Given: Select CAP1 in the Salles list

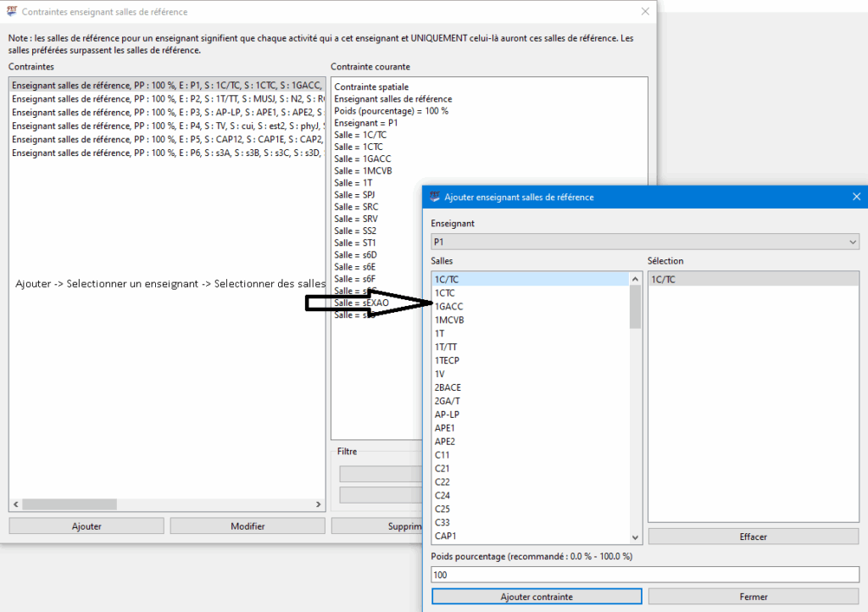Looking at the screenshot, I should (x=446, y=537).
